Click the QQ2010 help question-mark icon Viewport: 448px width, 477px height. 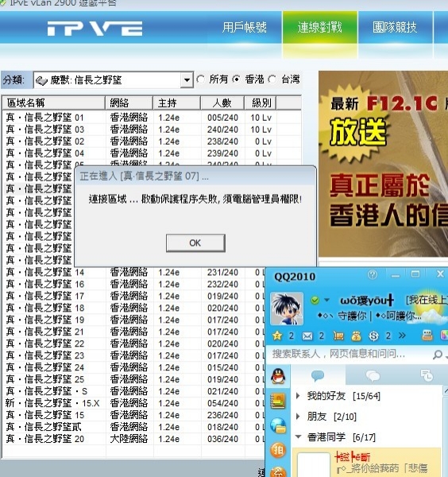point(373,275)
